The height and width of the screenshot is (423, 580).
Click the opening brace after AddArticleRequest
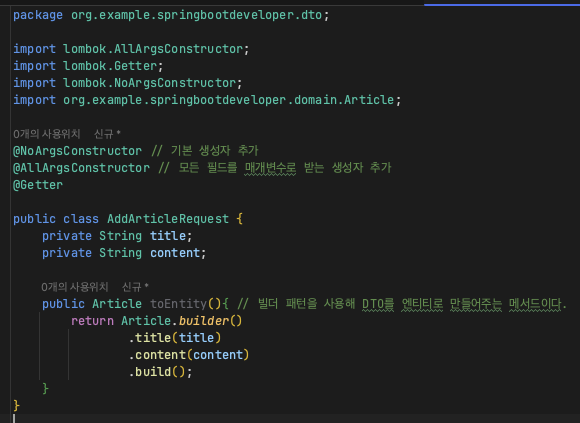tap(240, 219)
